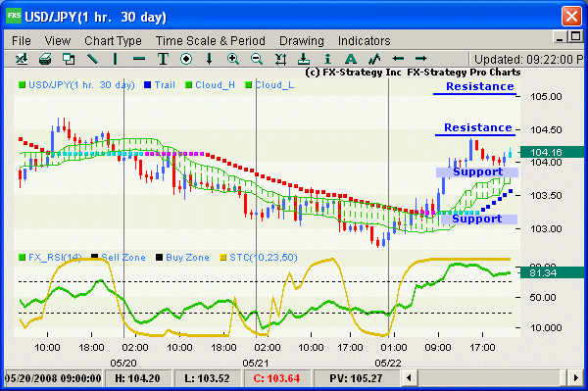The width and height of the screenshot is (588, 391).
Task: Click the right arrow toolbar icon
Action: tap(420, 59)
